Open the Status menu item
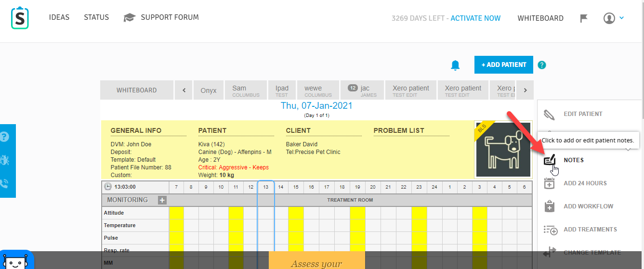644x269 pixels. click(96, 17)
